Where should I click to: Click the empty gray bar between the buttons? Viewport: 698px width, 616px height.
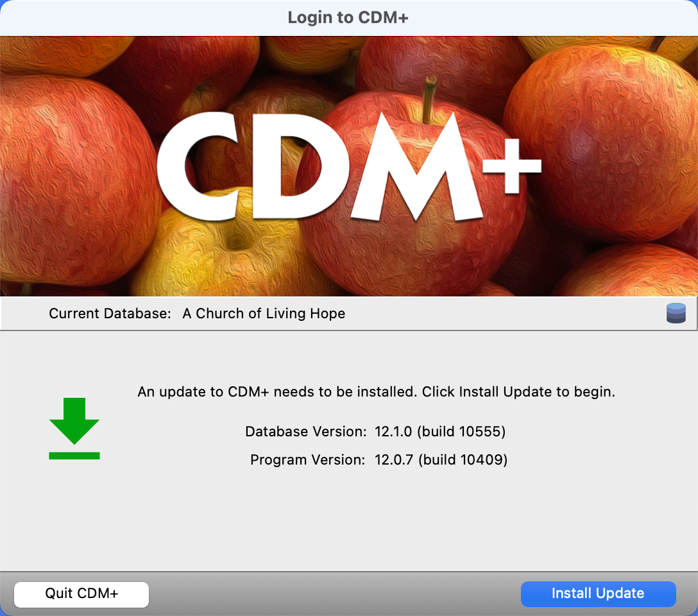point(335,594)
